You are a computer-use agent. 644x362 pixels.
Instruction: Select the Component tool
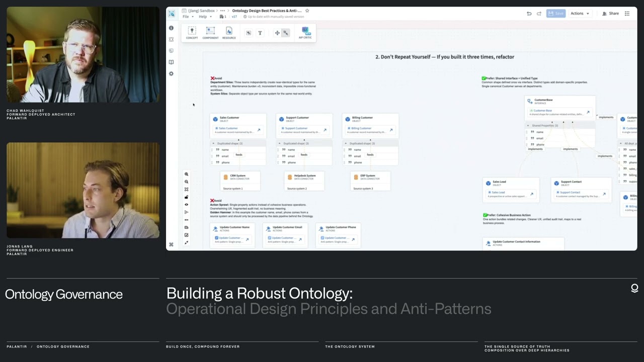point(210,33)
